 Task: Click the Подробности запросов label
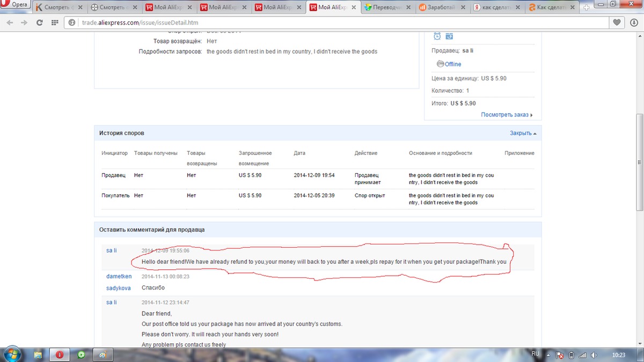coord(170,51)
